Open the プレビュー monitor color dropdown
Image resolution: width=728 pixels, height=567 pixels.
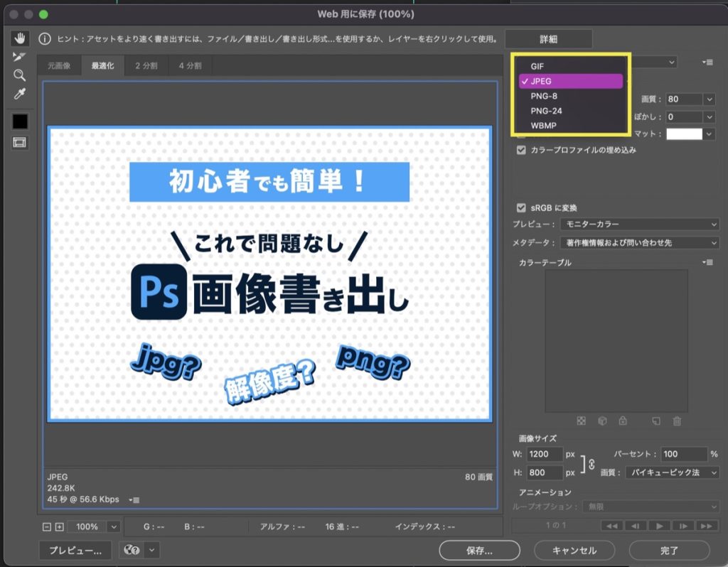point(640,224)
